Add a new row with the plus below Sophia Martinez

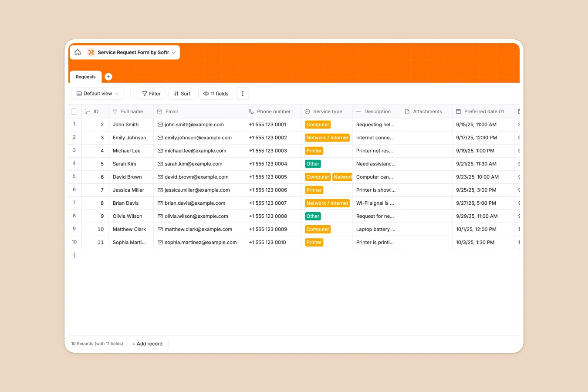point(74,255)
